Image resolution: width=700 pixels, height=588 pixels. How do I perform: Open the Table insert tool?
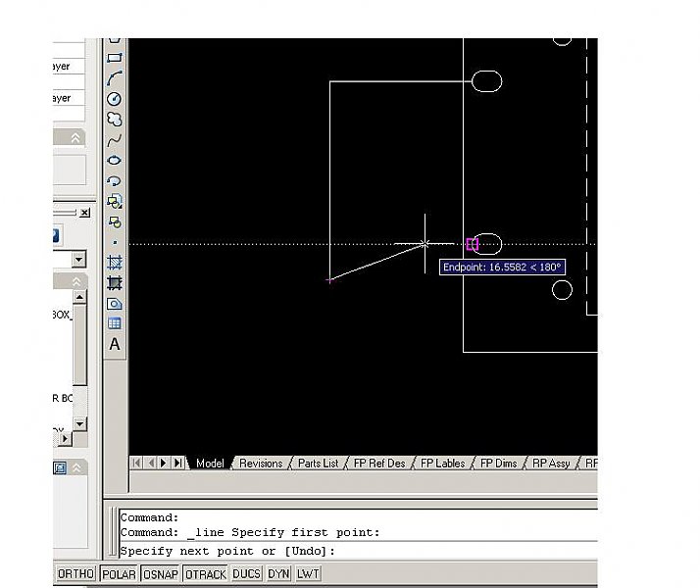(x=115, y=323)
